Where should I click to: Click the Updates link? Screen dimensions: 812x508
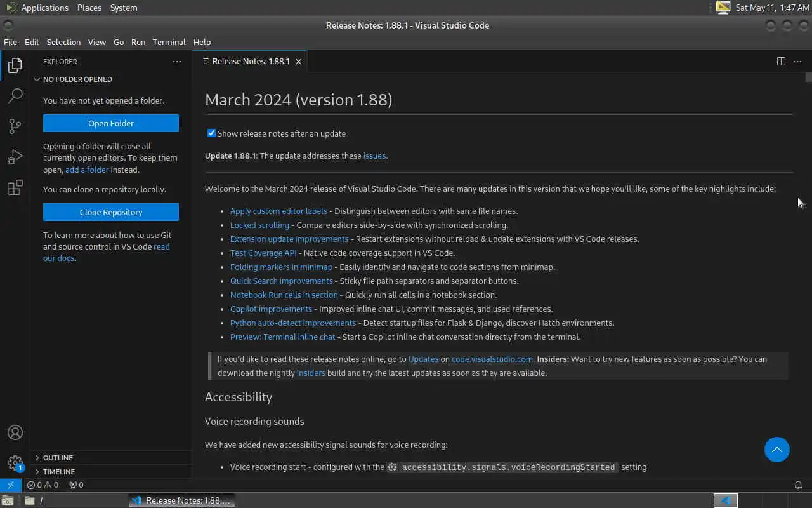point(423,359)
